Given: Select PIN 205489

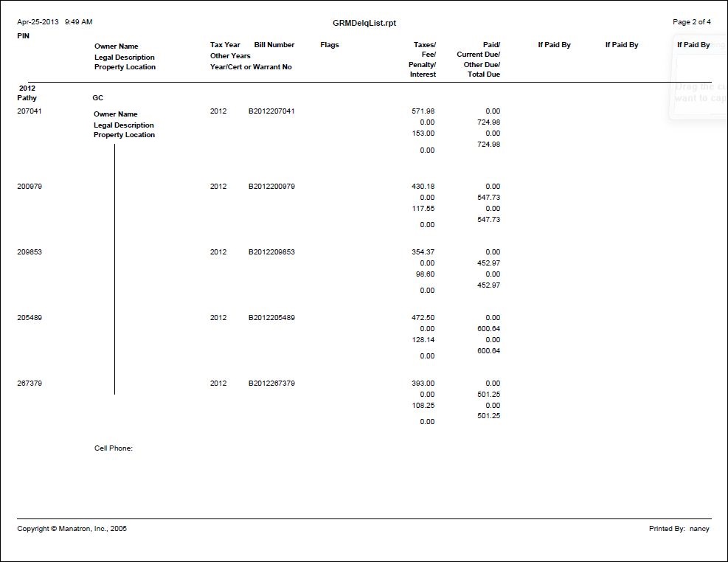Looking at the screenshot, I should [30, 318].
